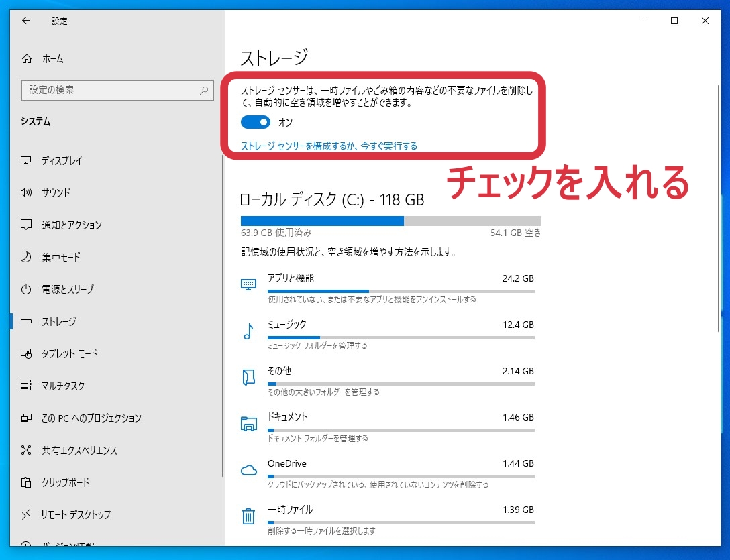Maximize the 設定 window
This screenshot has height=560, width=730.
(674, 21)
